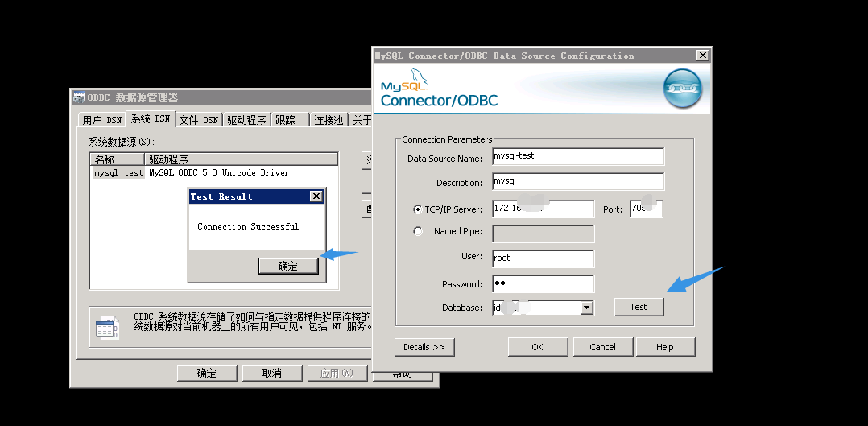
Task: Click the Data Source Name field
Action: coord(578,156)
